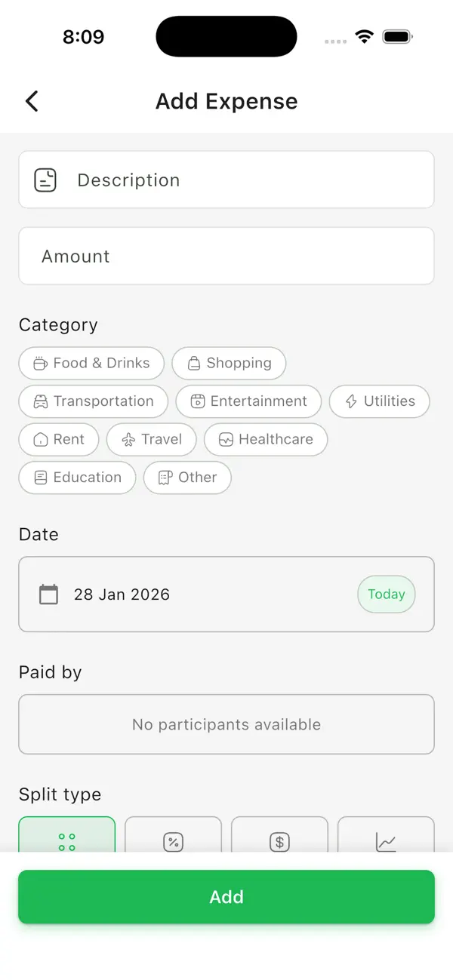The width and height of the screenshot is (453, 980).
Task: Choose the Healthcare category
Action: pyautogui.click(x=265, y=439)
